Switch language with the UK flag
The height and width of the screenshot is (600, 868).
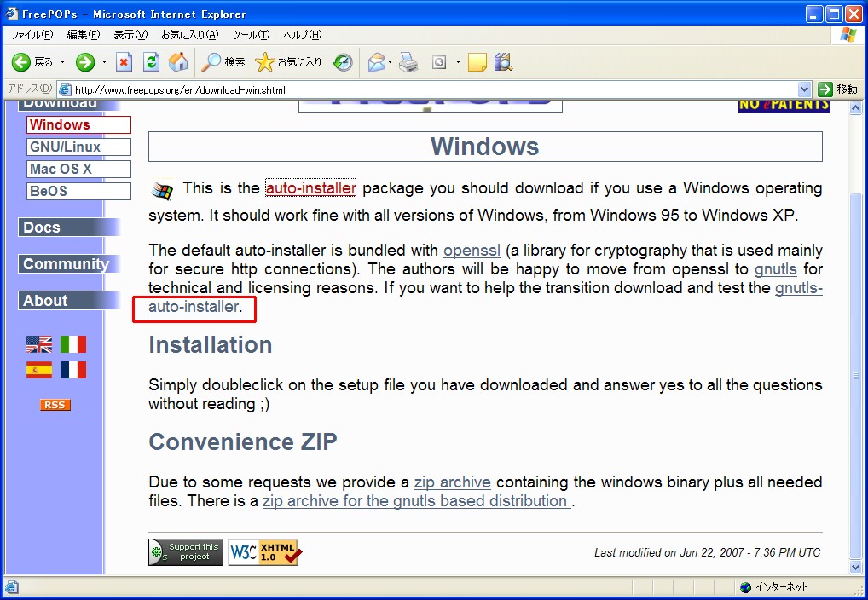click(x=38, y=344)
